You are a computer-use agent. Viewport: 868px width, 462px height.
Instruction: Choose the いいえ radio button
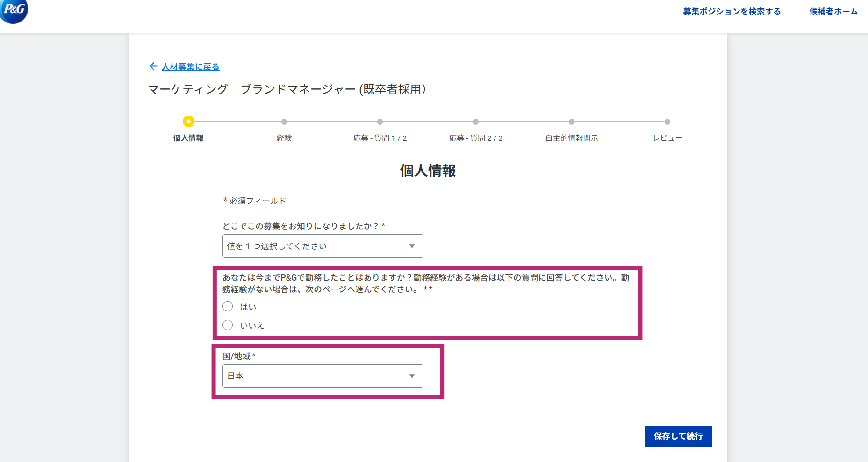228,325
